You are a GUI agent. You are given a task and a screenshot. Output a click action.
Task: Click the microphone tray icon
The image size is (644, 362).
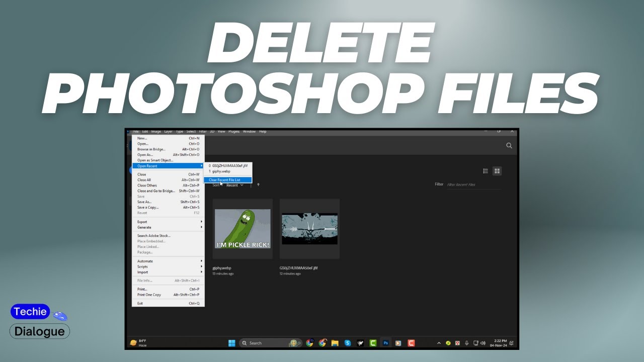[466, 343]
